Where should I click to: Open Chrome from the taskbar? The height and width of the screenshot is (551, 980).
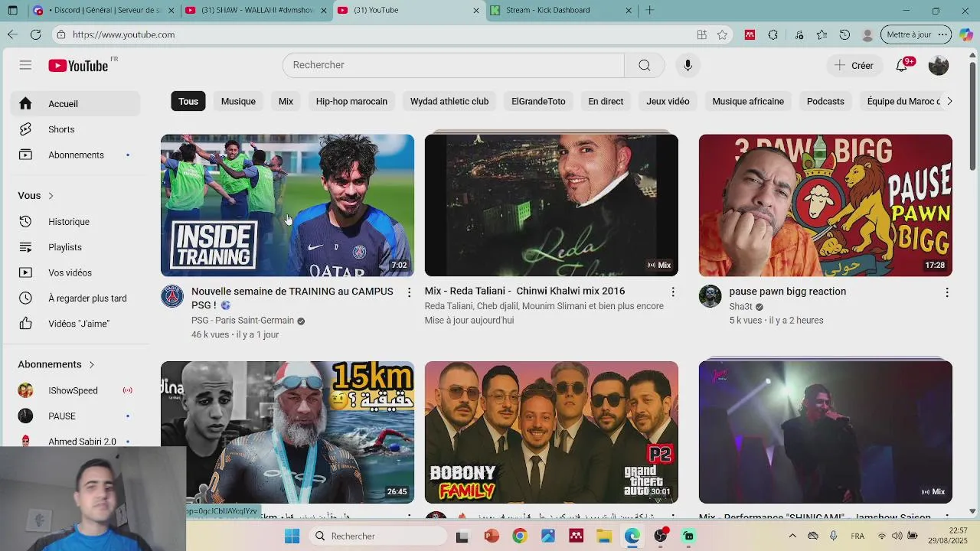(520, 536)
